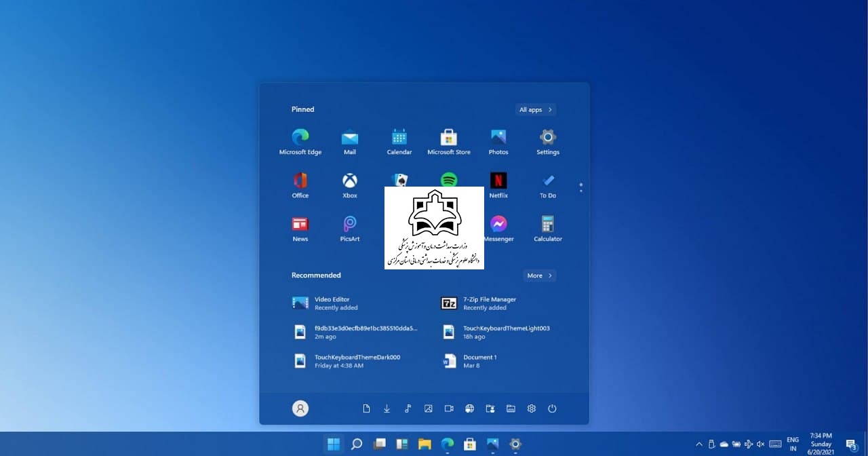The width and height of the screenshot is (868, 456).
Task: Go to the next page of pinned apps
Action: 581,191
